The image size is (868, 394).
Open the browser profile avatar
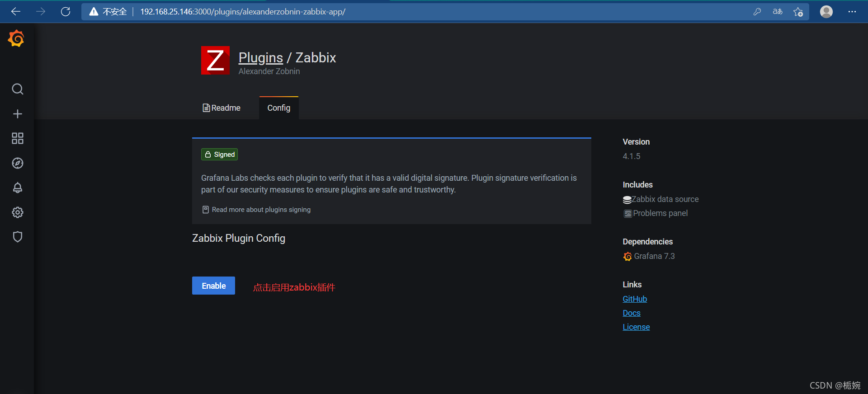point(826,12)
